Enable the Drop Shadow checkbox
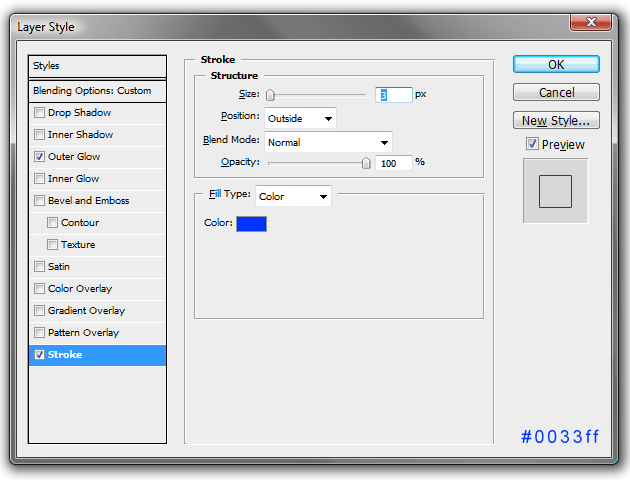This screenshot has height=480, width=630. click(39, 112)
